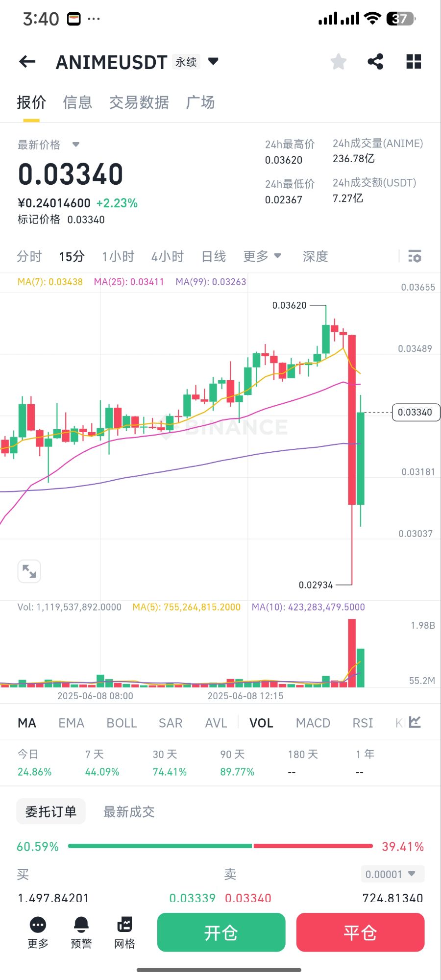Image resolution: width=441 pixels, height=980 pixels.
Task: Toggle the MA main indicator
Action: pyautogui.click(x=27, y=723)
